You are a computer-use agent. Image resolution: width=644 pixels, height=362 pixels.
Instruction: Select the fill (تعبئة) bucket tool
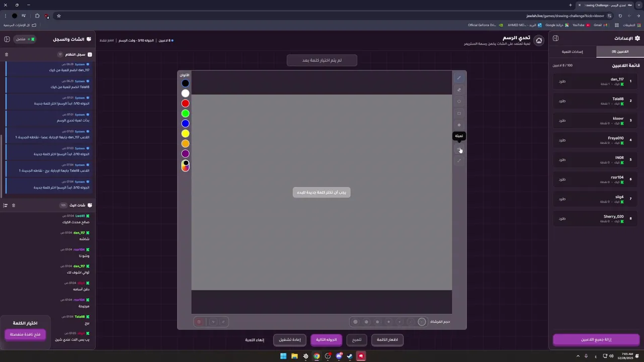point(459,149)
